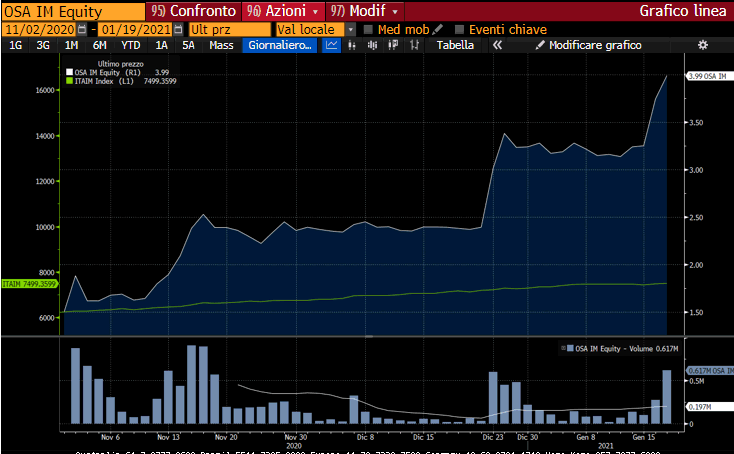Open the Confronto comparison button
The image size is (734, 454).
click(x=193, y=11)
